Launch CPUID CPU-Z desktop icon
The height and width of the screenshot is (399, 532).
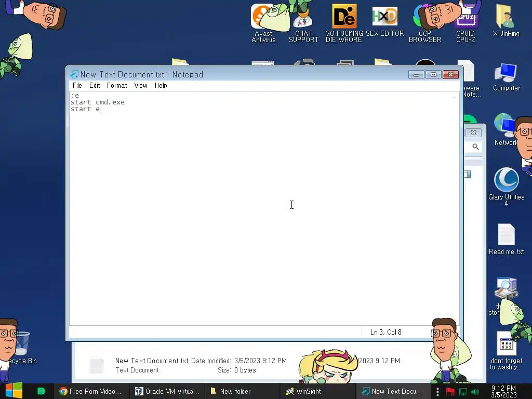465,23
